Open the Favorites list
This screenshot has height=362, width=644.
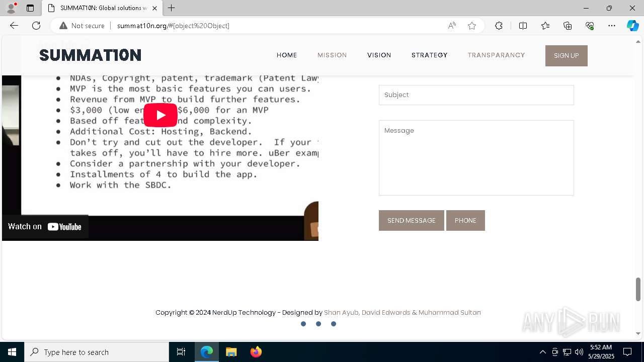tap(545, 26)
